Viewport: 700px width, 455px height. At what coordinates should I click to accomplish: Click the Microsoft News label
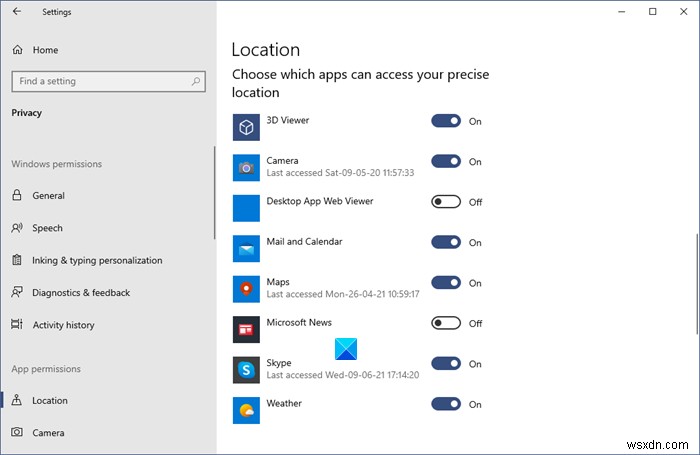tap(299, 322)
